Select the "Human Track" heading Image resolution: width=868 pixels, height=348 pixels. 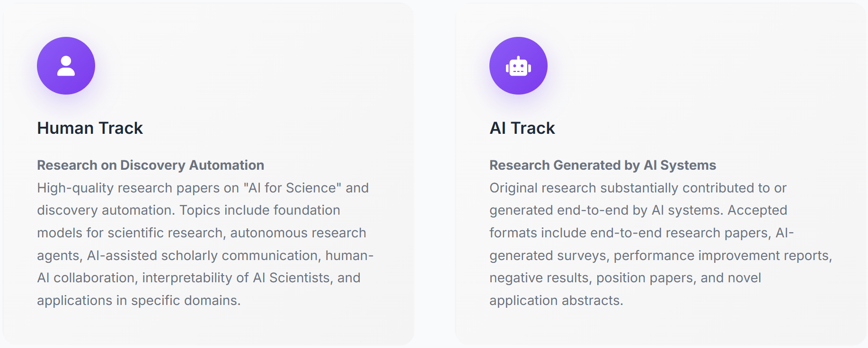click(x=90, y=128)
